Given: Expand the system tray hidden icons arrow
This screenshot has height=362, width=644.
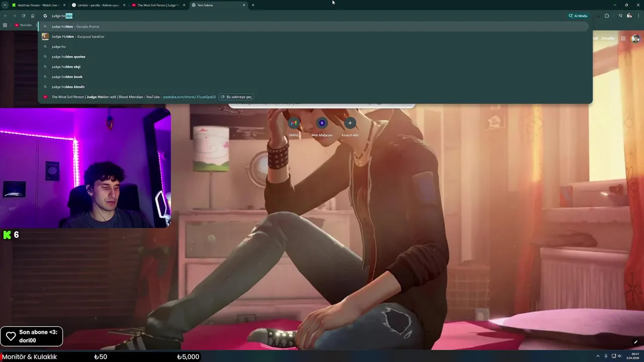Looking at the screenshot, I should click(598, 356).
